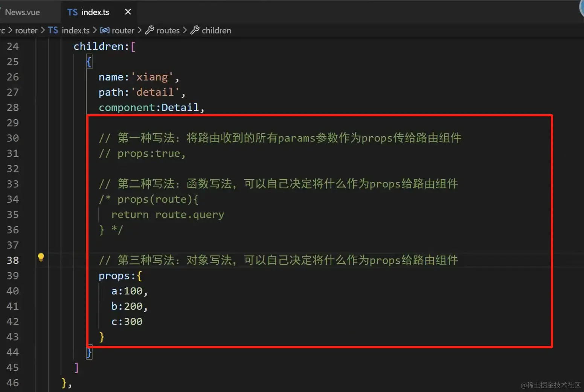The image size is (584, 392).
Task: Click the lightbulb code action icon
Action: coord(41,258)
